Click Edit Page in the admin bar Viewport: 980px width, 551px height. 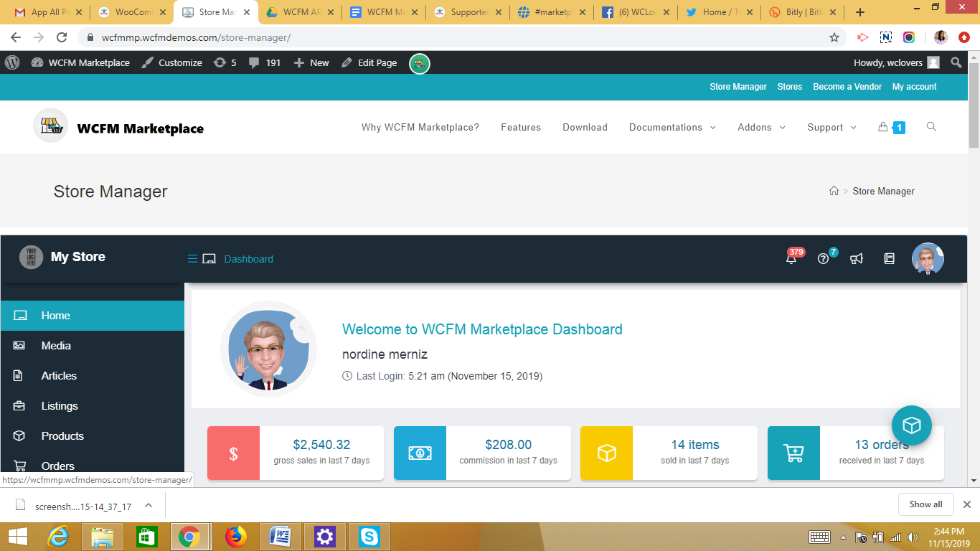coord(369,62)
